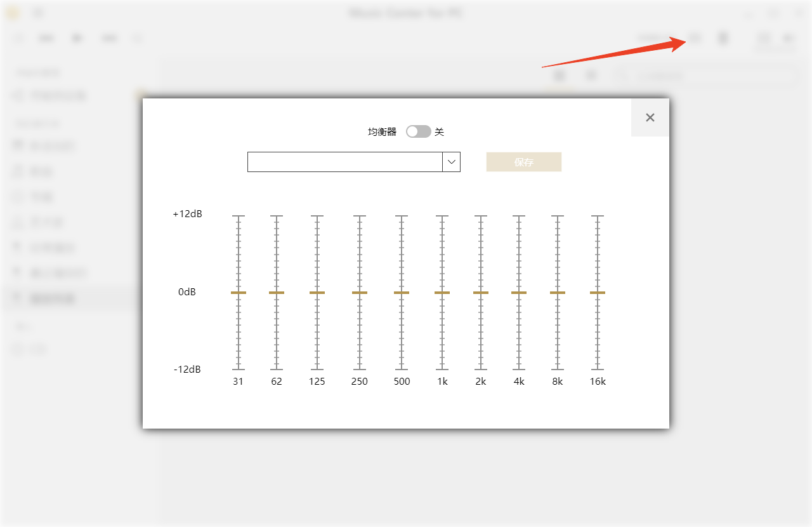Grab the 500 Hz band slider handle
The width and height of the screenshot is (812, 527).
pyautogui.click(x=402, y=293)
